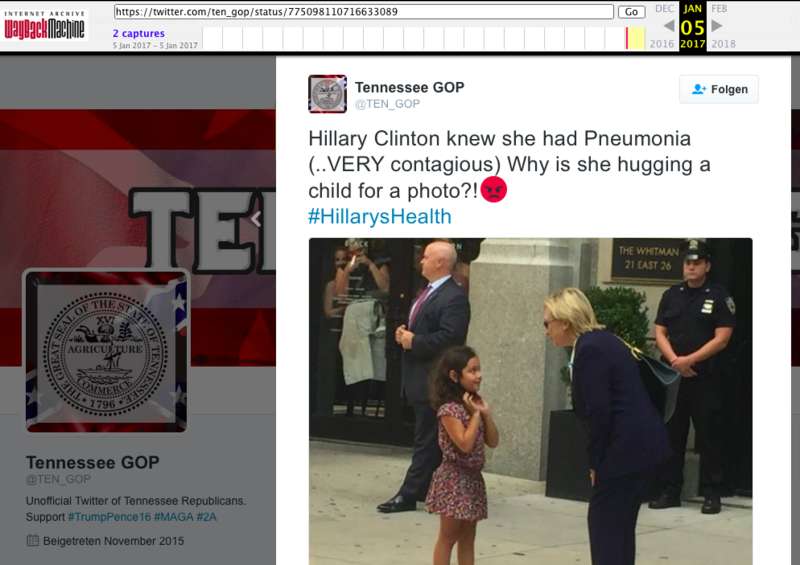This screenshot has width=800, height=565.
Task: Click the large Tennessee state seal profile picture
Action: (x=106, y=352)
